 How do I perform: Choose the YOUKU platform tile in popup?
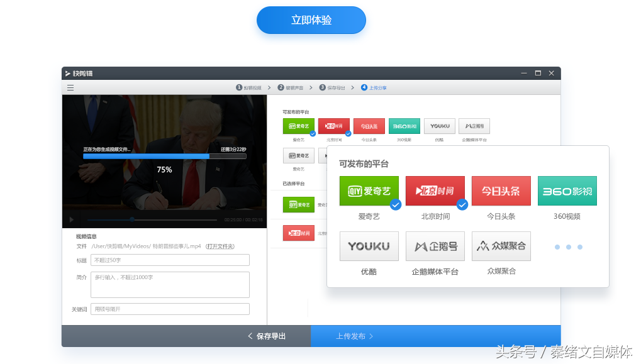coord(369,246)
